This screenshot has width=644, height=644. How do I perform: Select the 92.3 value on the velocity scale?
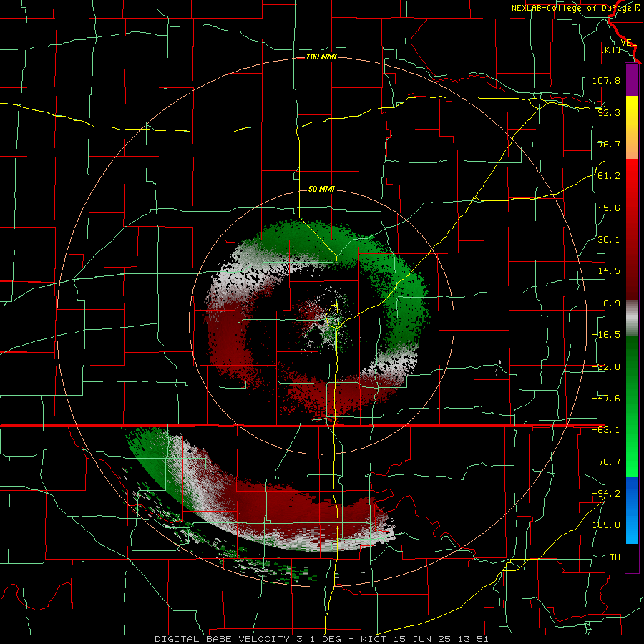click(609, 112)
